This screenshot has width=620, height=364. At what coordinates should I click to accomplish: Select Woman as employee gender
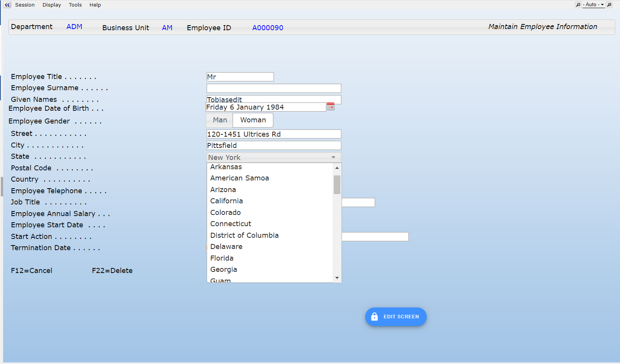point(253,120)
